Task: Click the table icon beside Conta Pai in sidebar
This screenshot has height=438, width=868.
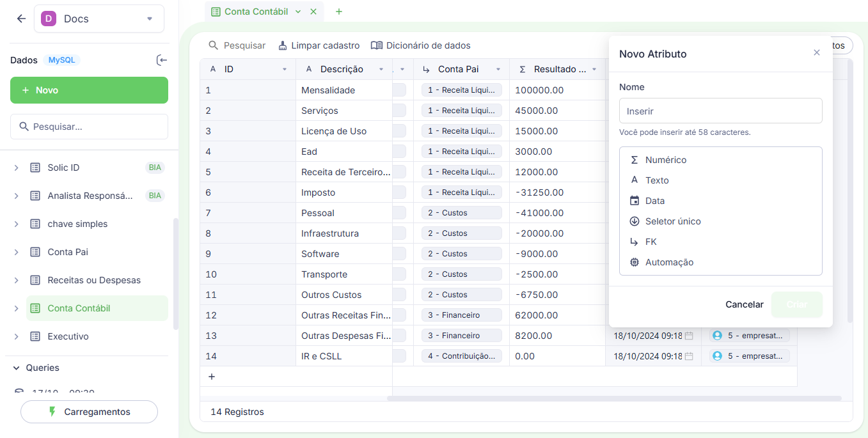Action: (x=35, y=252)
